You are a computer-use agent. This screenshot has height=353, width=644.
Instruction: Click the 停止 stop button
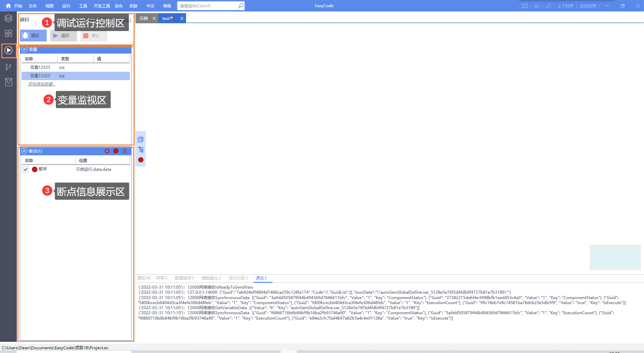[x=94, y=36]
